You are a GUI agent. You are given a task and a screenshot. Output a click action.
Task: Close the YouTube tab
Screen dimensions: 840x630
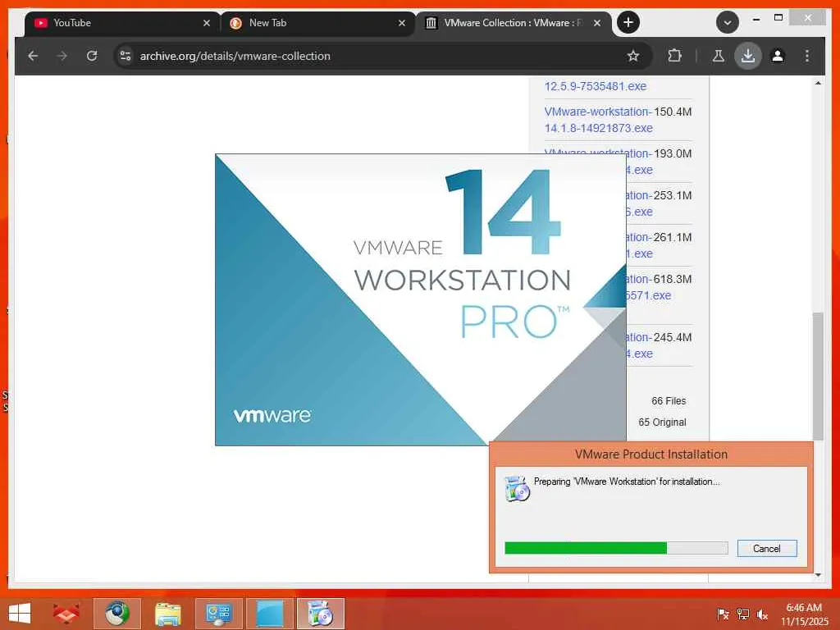click(207, 23)
